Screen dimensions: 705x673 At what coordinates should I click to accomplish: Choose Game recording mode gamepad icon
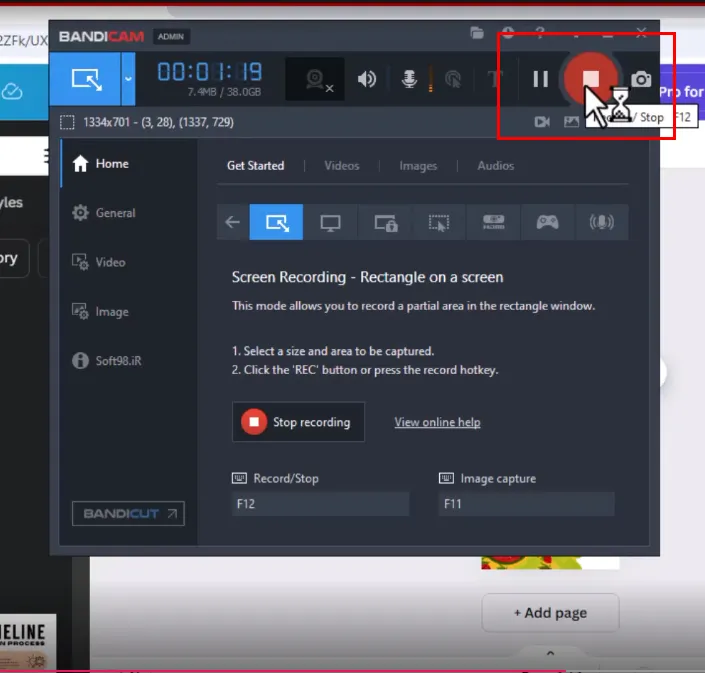click(x=547, y=223)
